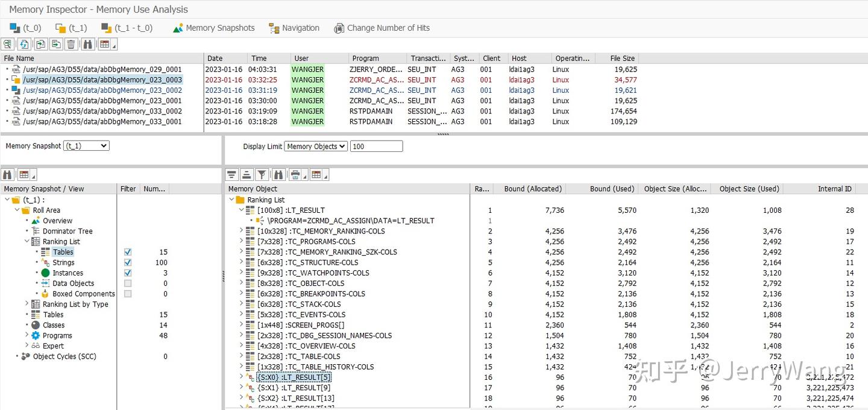Image resolution: width=868 pixels, height=410 pixels.
Task: Toggle the Tables filter checkbox
Action: click(x=128, y=252)
